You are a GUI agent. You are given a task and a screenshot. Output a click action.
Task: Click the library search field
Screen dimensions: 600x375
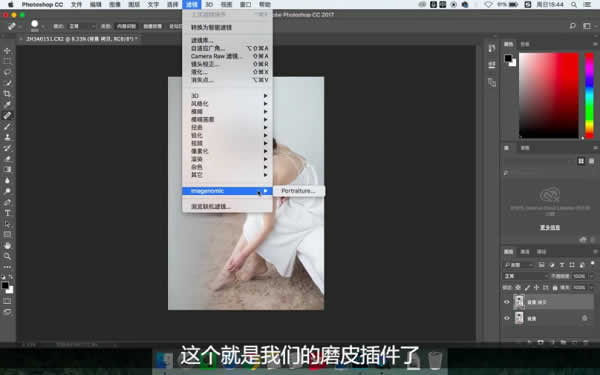(x=549, y=173)
